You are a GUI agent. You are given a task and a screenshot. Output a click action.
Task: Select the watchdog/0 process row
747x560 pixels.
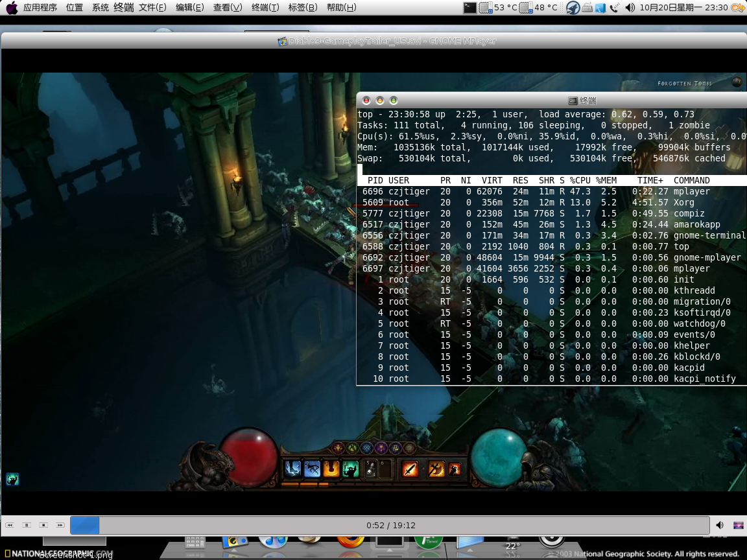[552, 323]
